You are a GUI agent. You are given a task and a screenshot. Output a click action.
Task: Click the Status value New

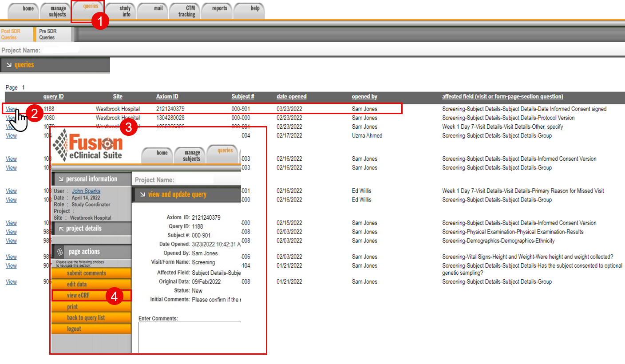click(197, 291)
